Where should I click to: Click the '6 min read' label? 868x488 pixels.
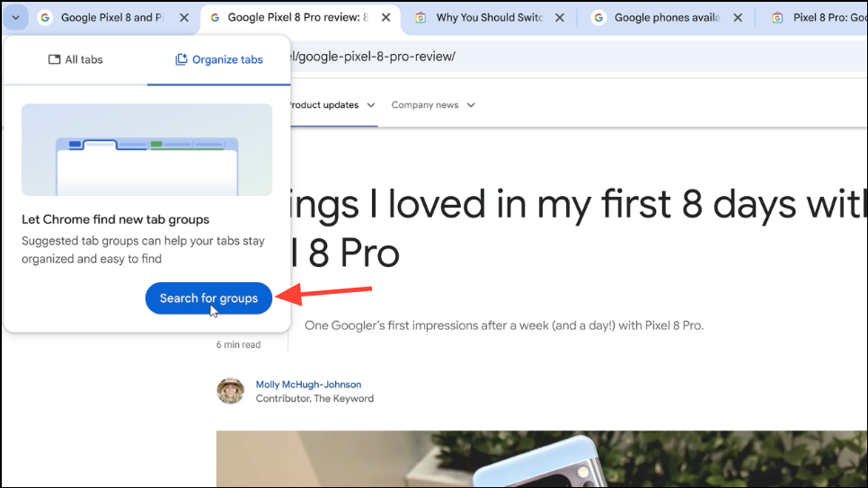[238, 344]
